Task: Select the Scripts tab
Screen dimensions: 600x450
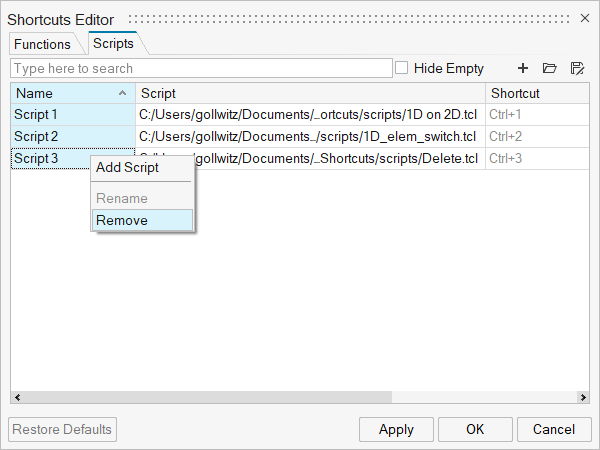Action: [113, 44]
